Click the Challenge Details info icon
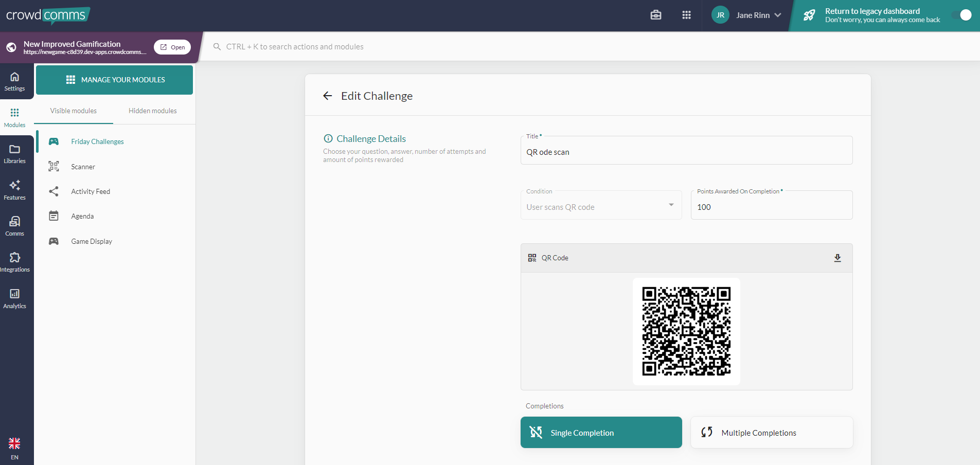 point(328,138)
